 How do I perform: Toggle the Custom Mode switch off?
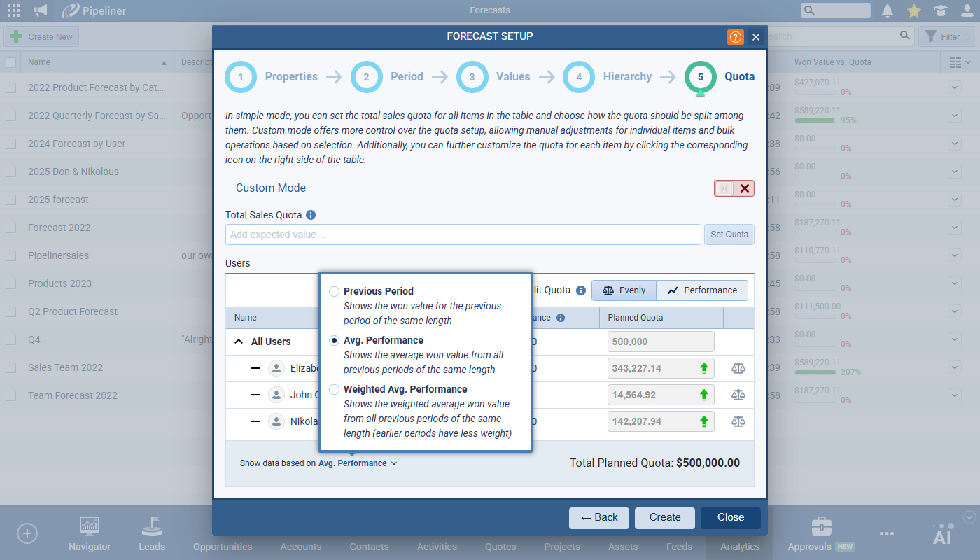pyautogui.click(x=734, y=188)
